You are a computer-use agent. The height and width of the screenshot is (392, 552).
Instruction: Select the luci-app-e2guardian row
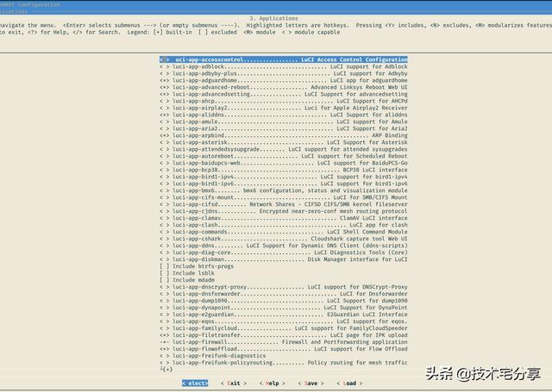pyautogui.click(x=284, y=314)
